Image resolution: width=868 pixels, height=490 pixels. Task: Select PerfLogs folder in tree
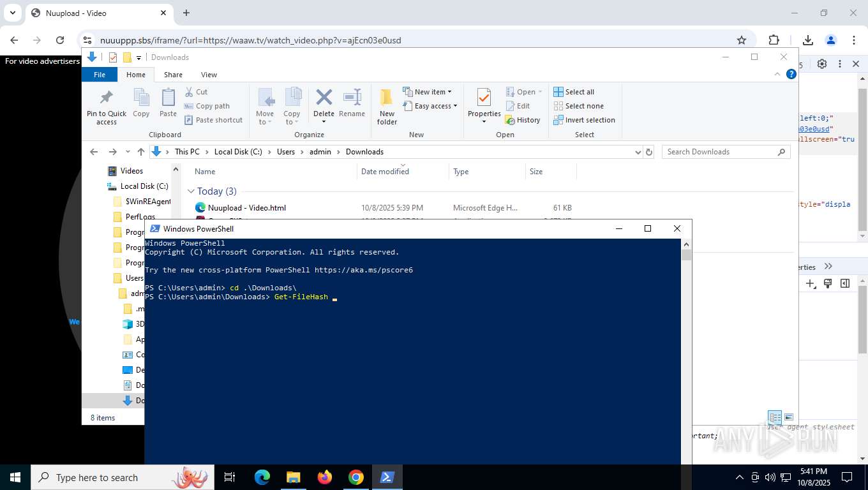140,217
